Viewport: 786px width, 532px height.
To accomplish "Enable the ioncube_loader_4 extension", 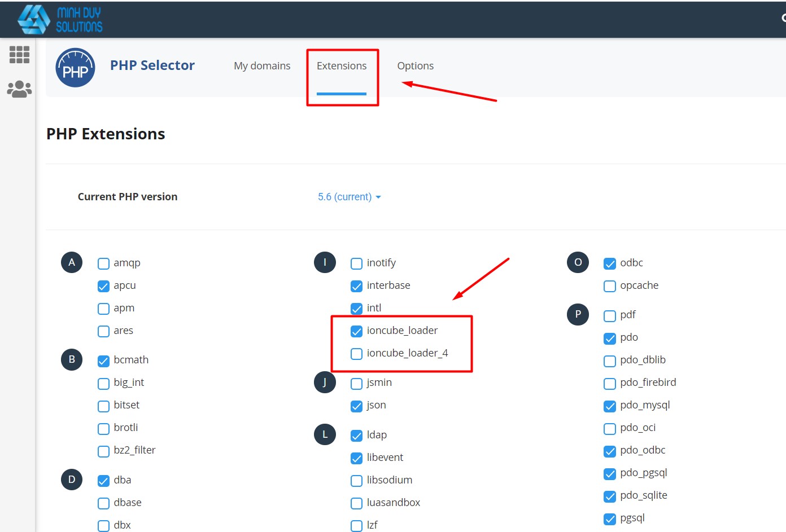I will (x=356, y=354).
